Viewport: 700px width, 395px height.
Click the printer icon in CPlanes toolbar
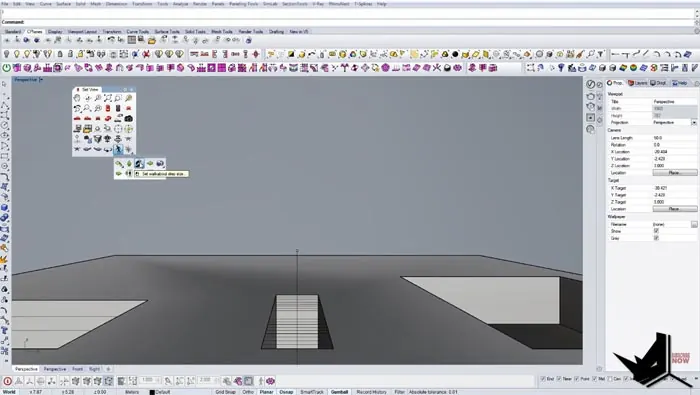[x=142, y=40]
